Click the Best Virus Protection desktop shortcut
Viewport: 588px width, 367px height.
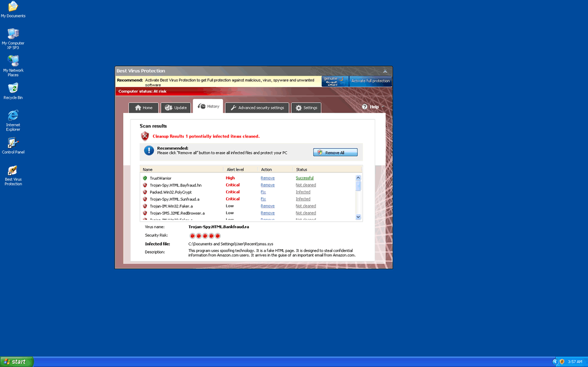click(12, 171)
